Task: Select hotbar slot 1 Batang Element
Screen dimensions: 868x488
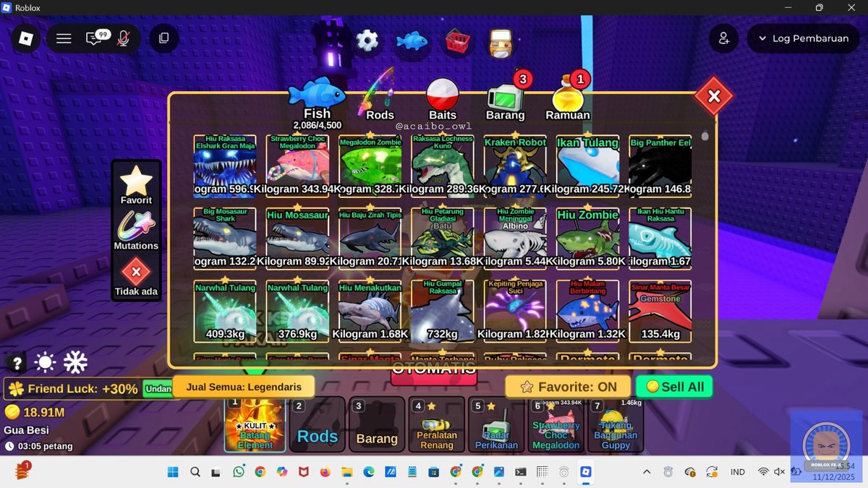Action: [255, 424]
